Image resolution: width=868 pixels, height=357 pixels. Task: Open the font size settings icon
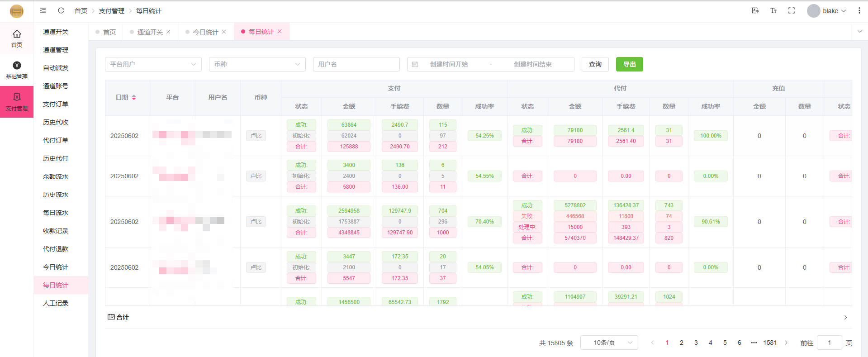[773, 10]
